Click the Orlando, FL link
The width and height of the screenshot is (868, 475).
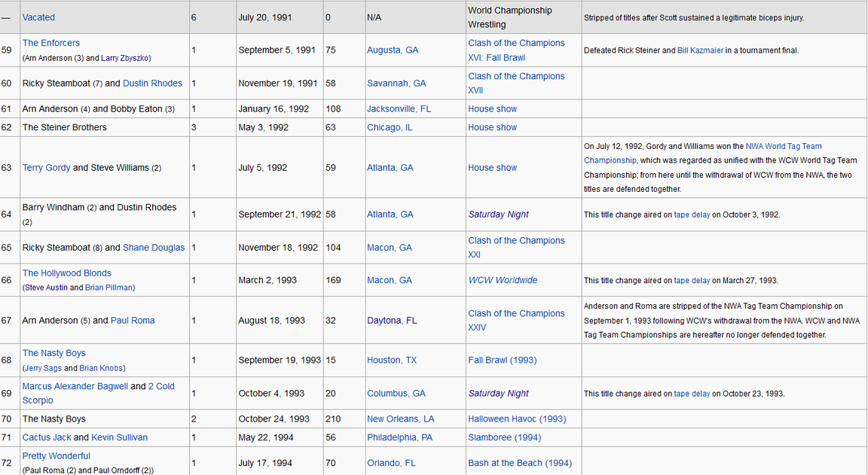(391, 463)
